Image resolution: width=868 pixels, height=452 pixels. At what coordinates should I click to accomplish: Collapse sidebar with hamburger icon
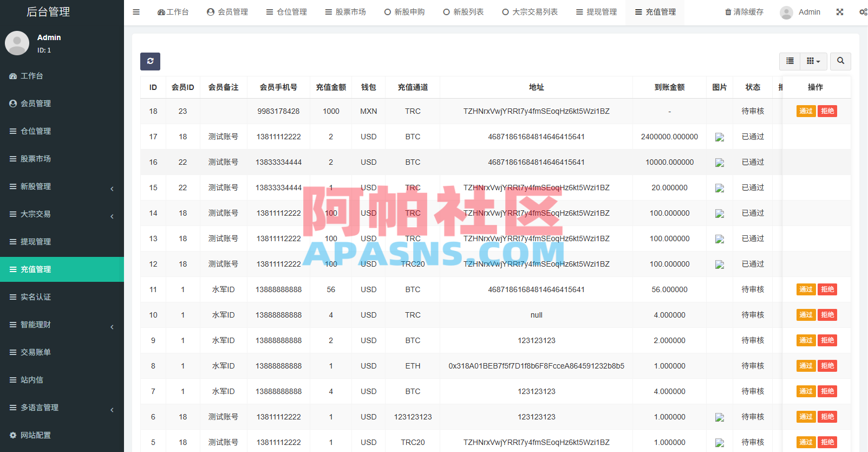136,12
